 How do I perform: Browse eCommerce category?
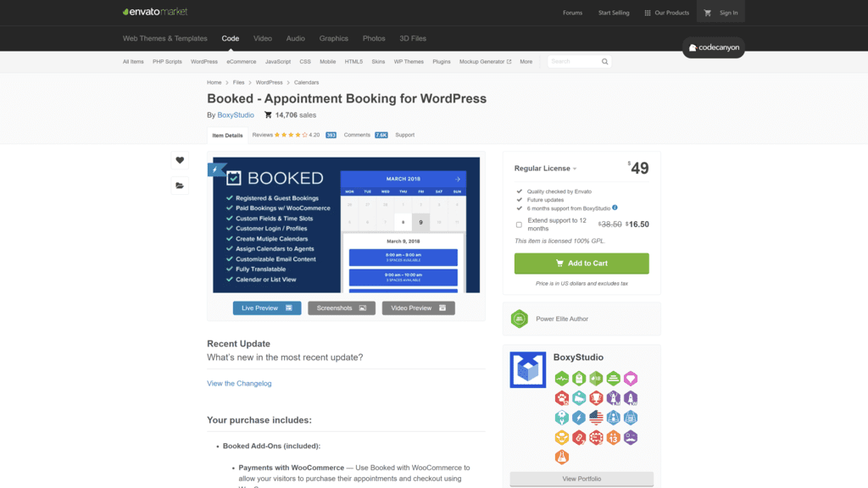(x=242, y=61)
